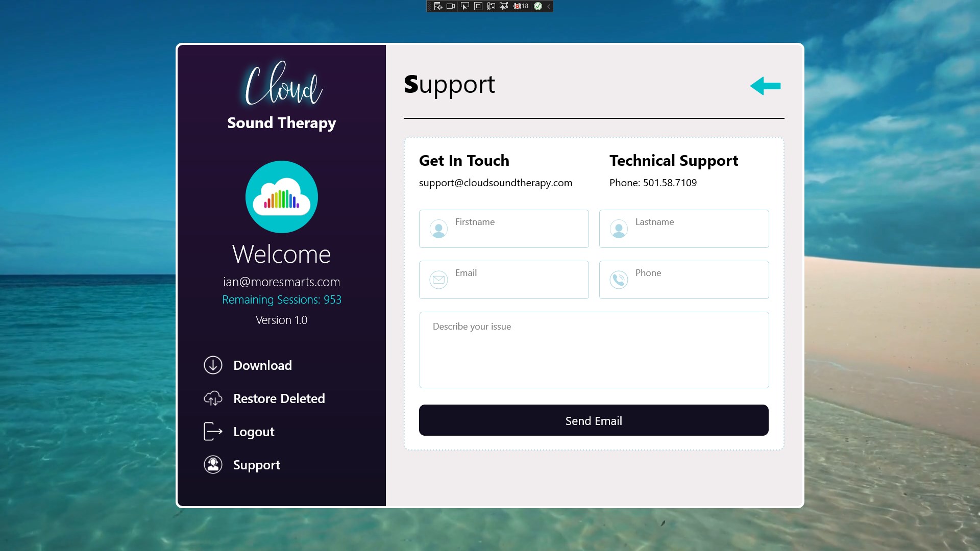Image resolution: width=980 pixels, height=551 pixels.
Task: Click the Download circle-arrow icon
Action: (213, 365)
